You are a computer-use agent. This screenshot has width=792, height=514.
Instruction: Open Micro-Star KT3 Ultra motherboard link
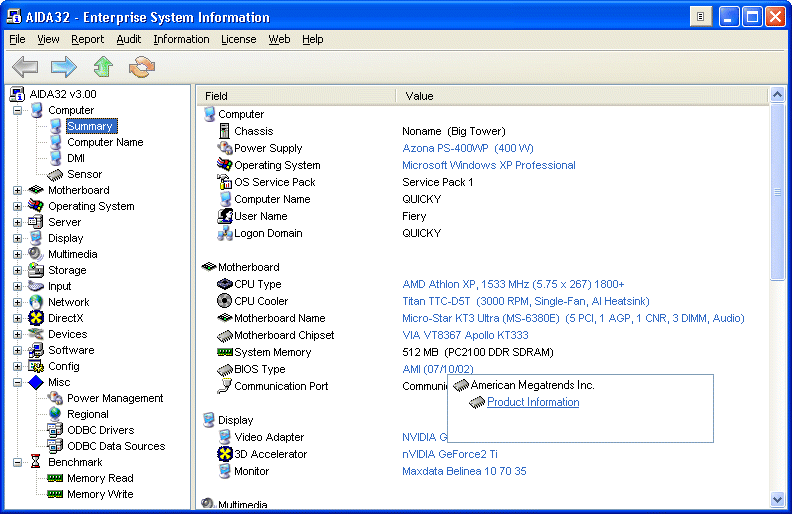click(573, 318)
